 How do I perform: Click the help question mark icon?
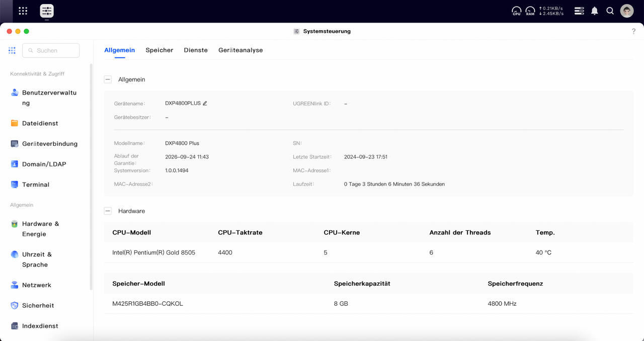click(633, 31)
